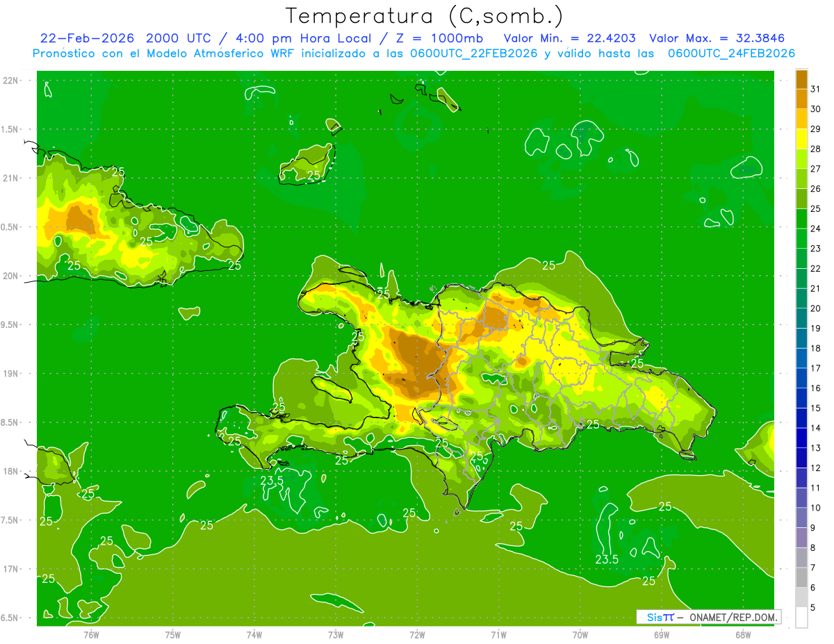
Task: Click the colorbar label "10"
Action: pyautogui.click(x=816, y=508)
